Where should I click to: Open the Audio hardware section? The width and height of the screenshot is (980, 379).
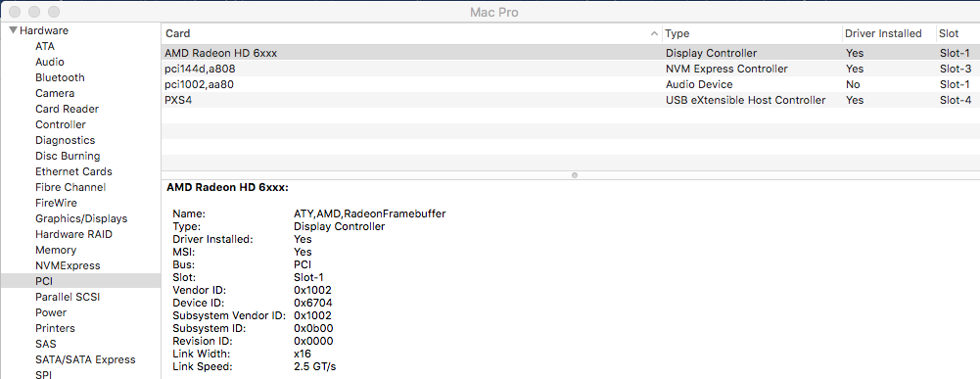(x=49, y=62)
